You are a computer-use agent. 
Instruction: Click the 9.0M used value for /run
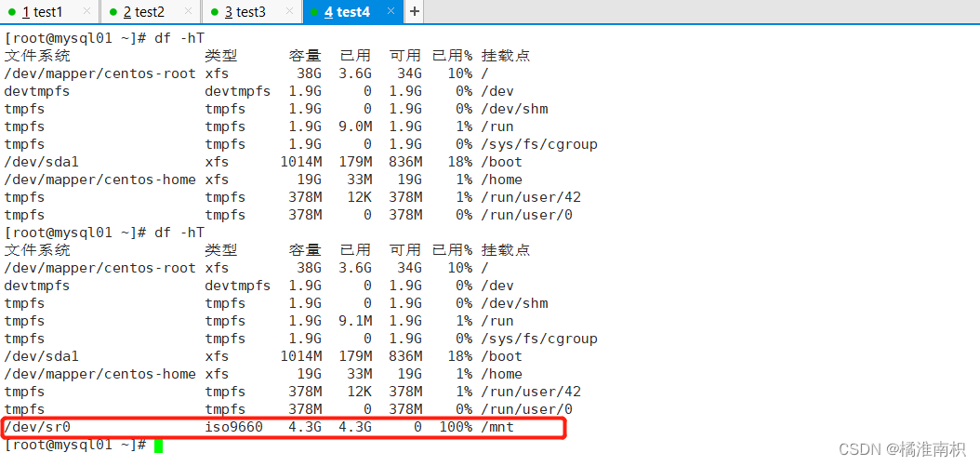tap(355, 126)
